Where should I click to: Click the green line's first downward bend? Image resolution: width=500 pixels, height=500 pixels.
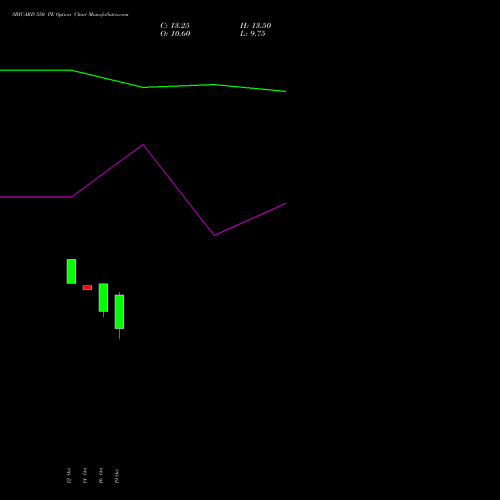pos(72,70)
